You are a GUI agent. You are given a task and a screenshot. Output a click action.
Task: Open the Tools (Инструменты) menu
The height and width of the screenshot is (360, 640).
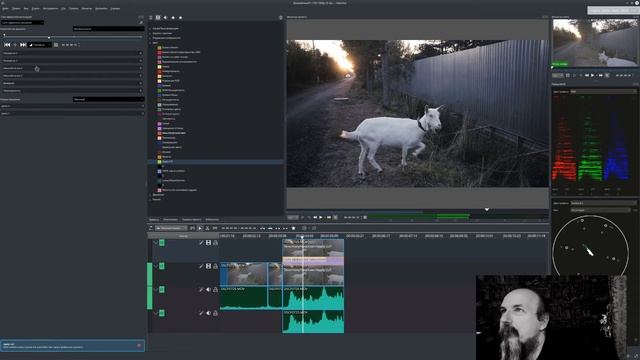(51, 8)
